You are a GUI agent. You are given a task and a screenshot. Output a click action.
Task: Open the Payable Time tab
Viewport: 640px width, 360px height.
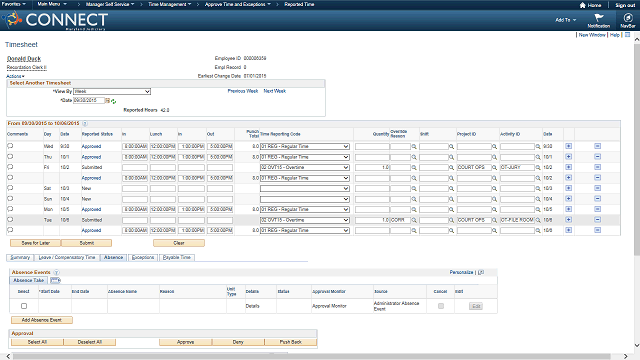[x=177, y=258]
